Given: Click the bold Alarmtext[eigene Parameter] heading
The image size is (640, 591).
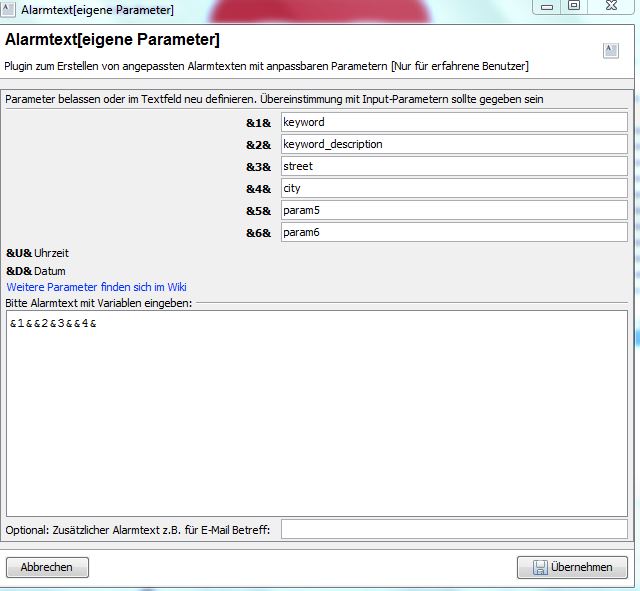Looking at the screenshot, I should (x=112, y=41).
